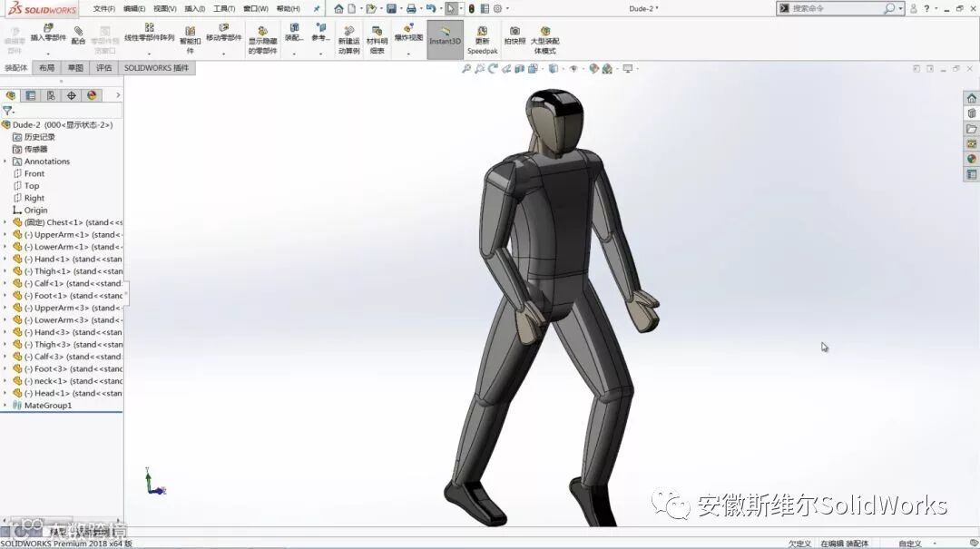Open the FeatureManager design tree tab
980x549 pixels.
pos(11,95)
